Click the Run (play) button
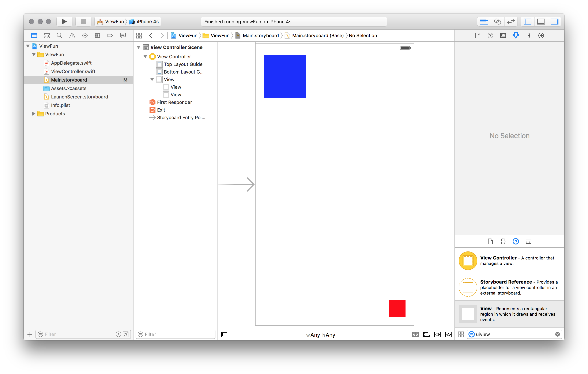This screenshot has width=588, height=374. [64, 22]
